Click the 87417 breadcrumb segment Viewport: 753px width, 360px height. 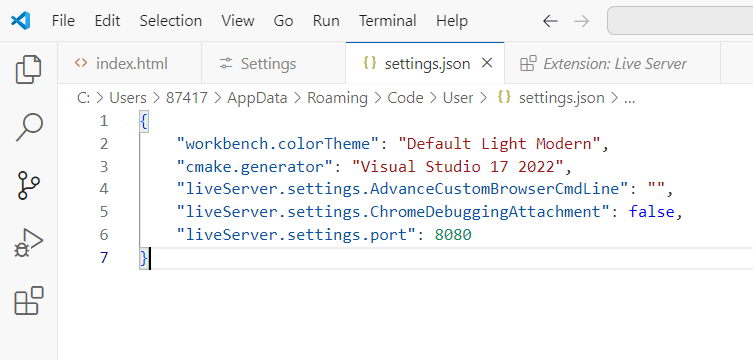(x=187, y=98)
